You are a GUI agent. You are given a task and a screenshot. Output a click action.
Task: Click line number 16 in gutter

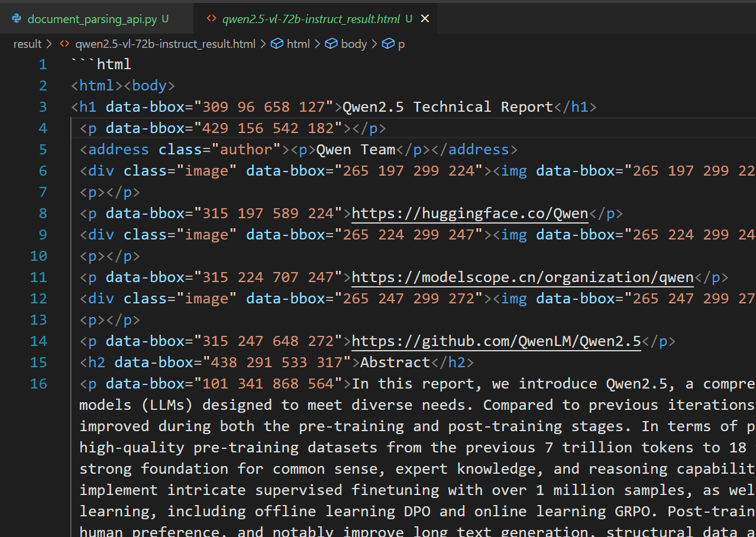click(38, 384)
